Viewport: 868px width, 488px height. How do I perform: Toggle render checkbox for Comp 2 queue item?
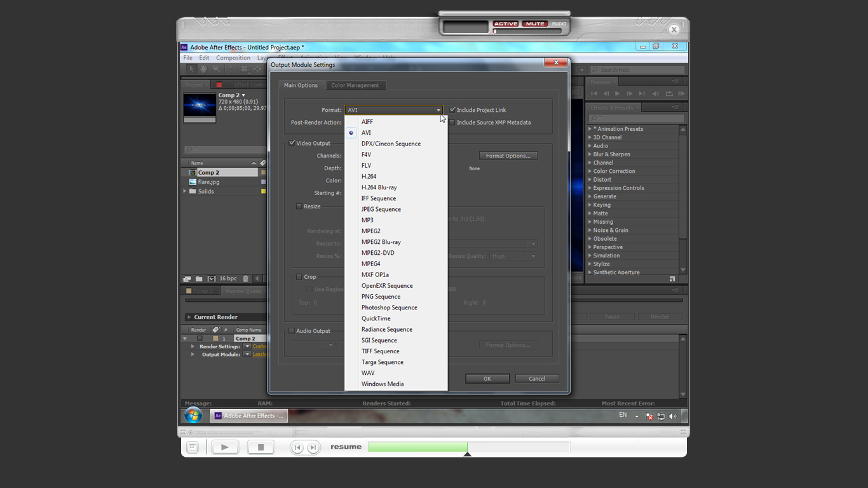coord(200,339)
